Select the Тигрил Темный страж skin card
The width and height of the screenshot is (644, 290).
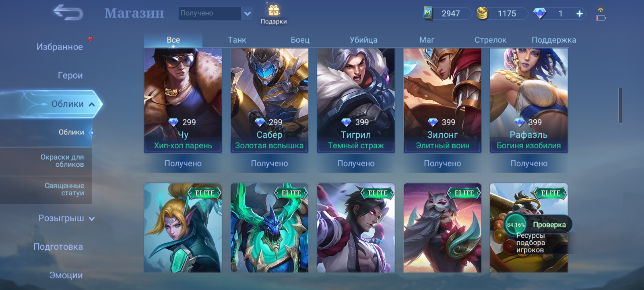(x=356, y=101)
